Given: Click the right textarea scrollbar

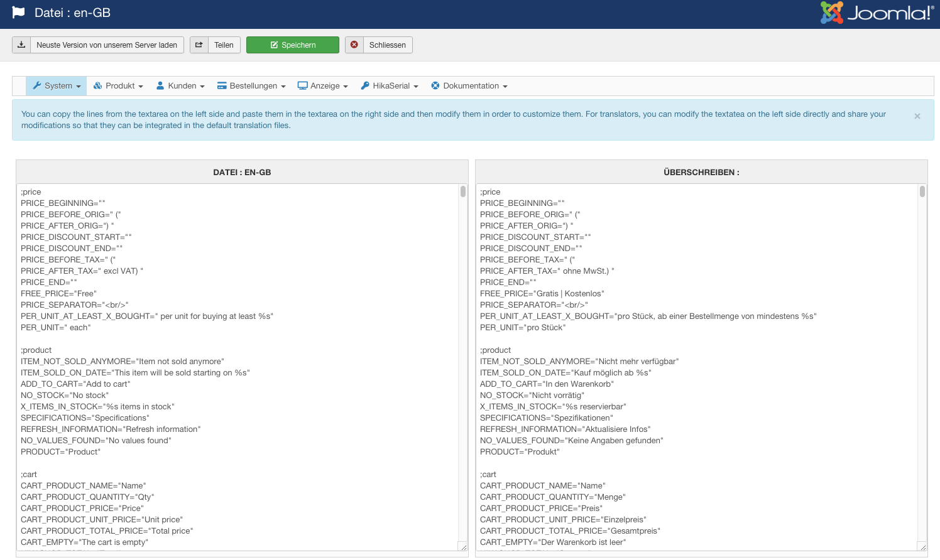Looking at the screenshot, I should pos(922,191).
